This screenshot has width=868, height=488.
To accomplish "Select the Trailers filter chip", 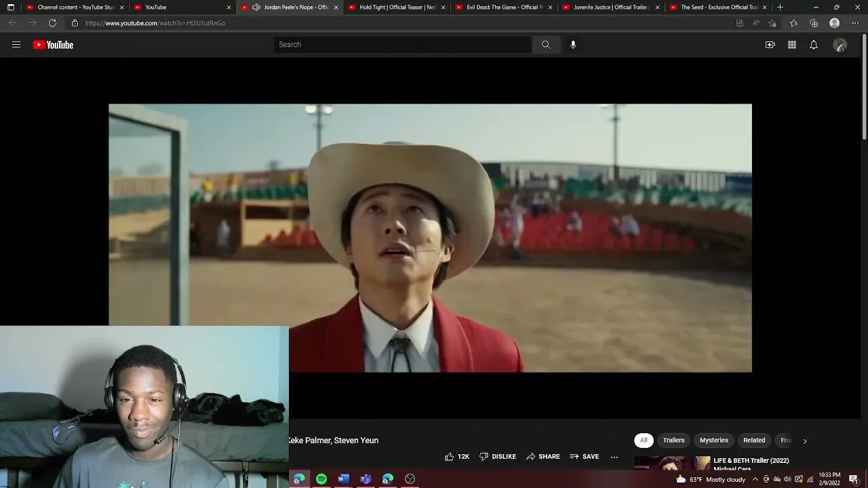I will 673,441.
